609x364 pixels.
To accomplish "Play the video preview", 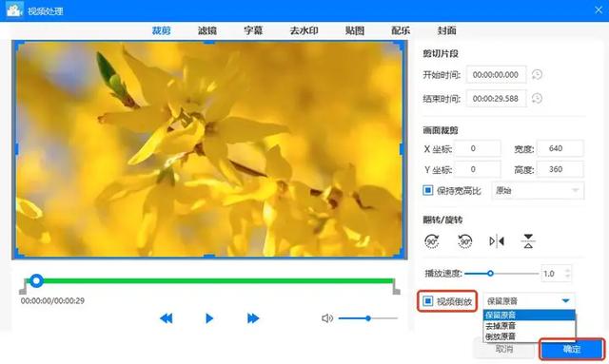I will pyautogui.click(x=209, y=318).
